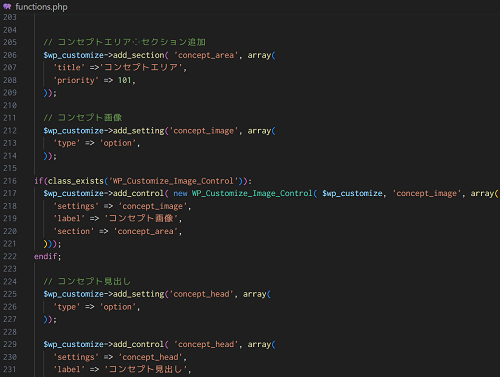This screenshot has width=500, height=377.
Task: Click the closing brackets on line 221
Action: 50,244
